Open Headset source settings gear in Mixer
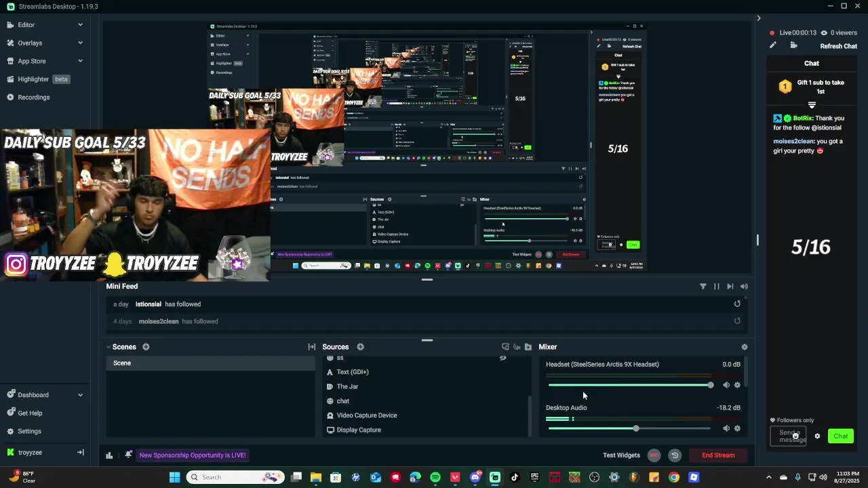The height and width of the screenshot is (488, 868). point(737,385)
